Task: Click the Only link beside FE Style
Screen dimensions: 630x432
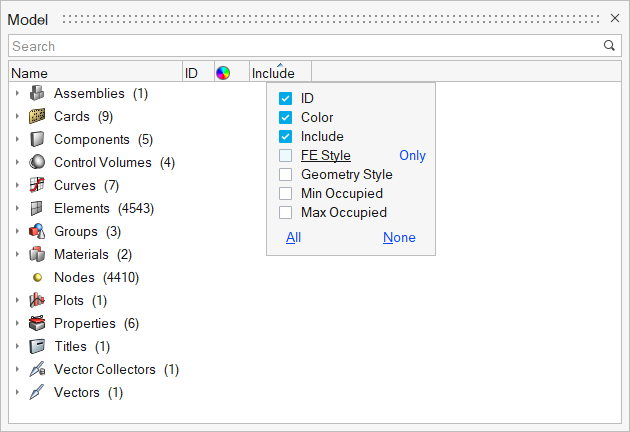Action: pos(412,155)
